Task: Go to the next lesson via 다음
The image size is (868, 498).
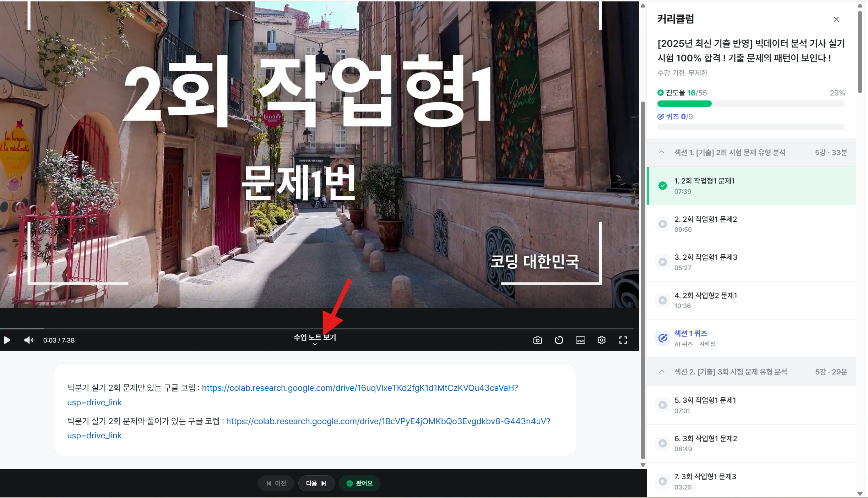Action: (x=316, y=483)
